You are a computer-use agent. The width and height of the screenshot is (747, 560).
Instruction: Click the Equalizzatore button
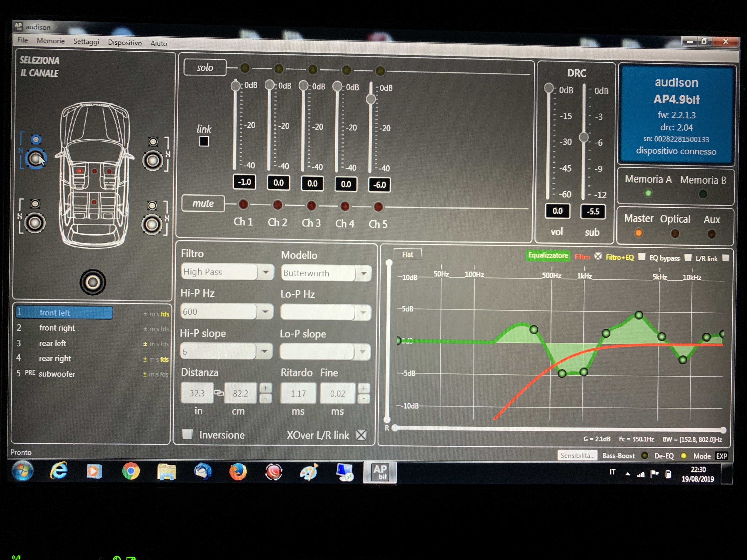548,255
